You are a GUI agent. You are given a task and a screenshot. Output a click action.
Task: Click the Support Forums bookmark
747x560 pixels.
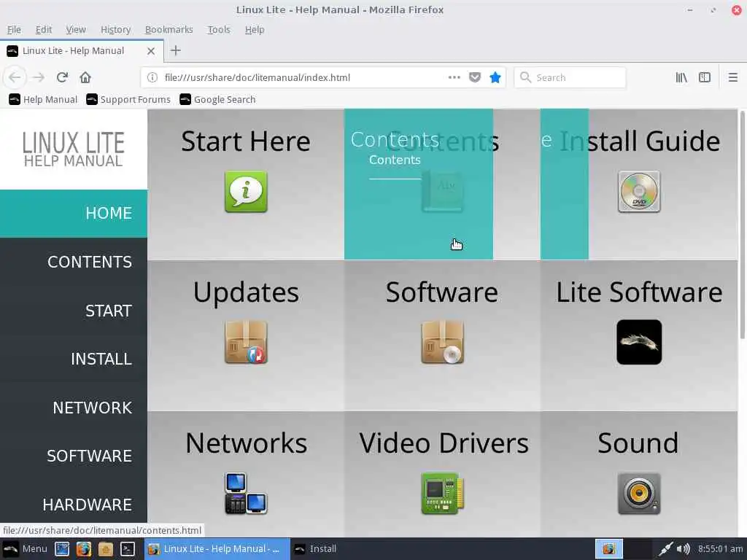(x=128, y=99)
